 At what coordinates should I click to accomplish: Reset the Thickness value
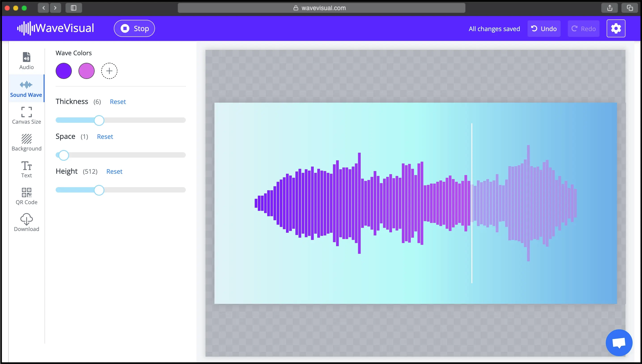pos(118,102)
